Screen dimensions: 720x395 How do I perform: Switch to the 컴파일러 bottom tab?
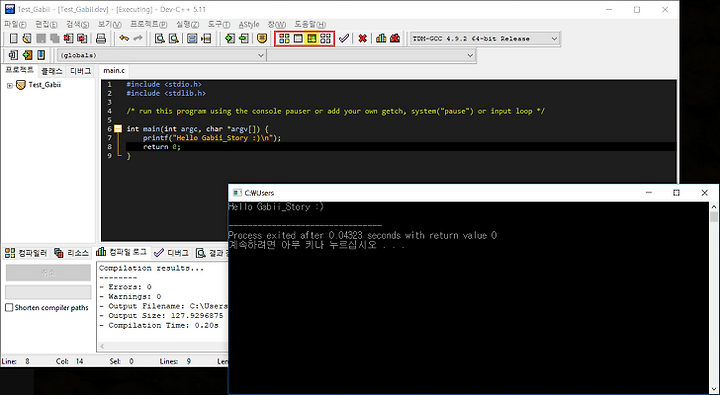[26, 253]
